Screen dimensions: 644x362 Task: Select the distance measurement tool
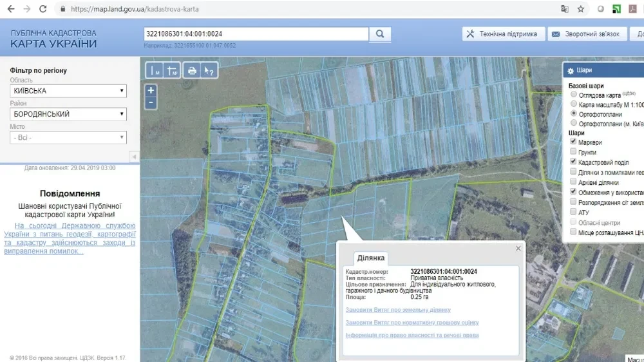[155, 71]
